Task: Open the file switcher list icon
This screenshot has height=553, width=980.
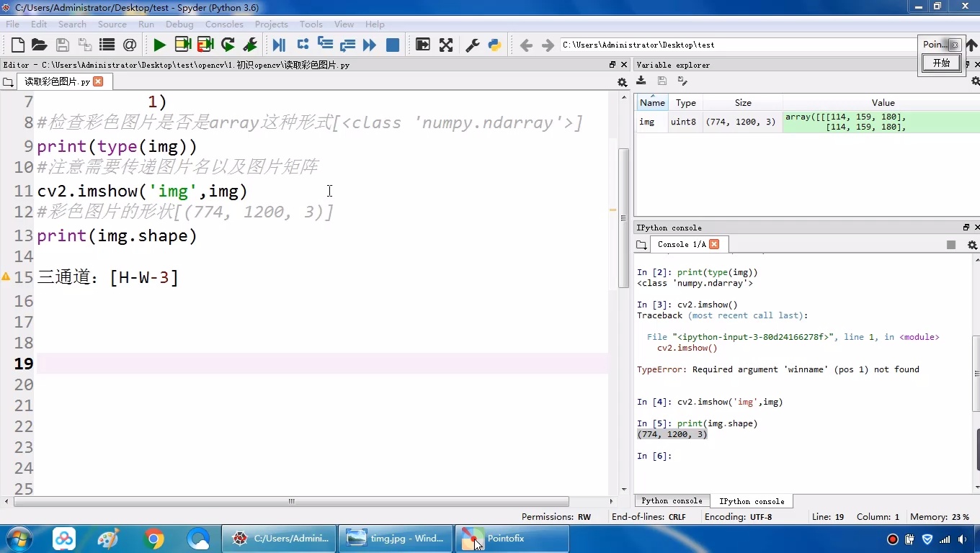Action: point(107,45)
